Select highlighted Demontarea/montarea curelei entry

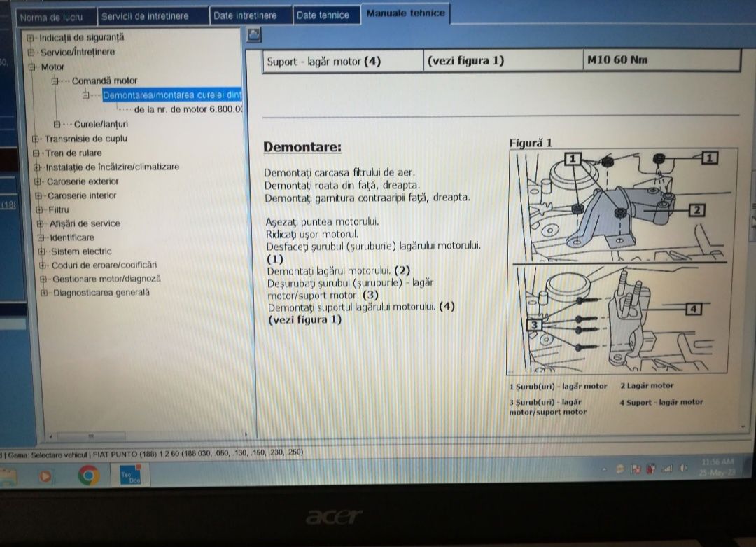click(x=172, y=95)
